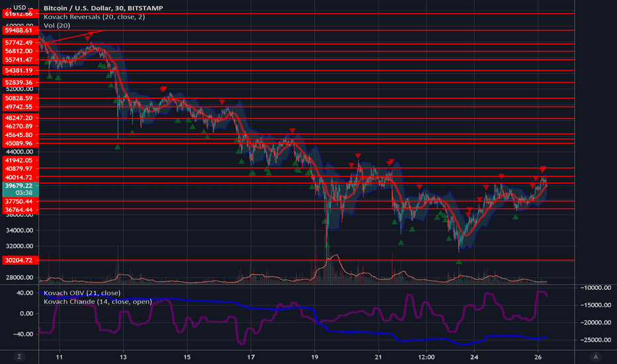Click the 45089.96 price level label
Screen dimensions: 617x364
(x=21, y=143)
